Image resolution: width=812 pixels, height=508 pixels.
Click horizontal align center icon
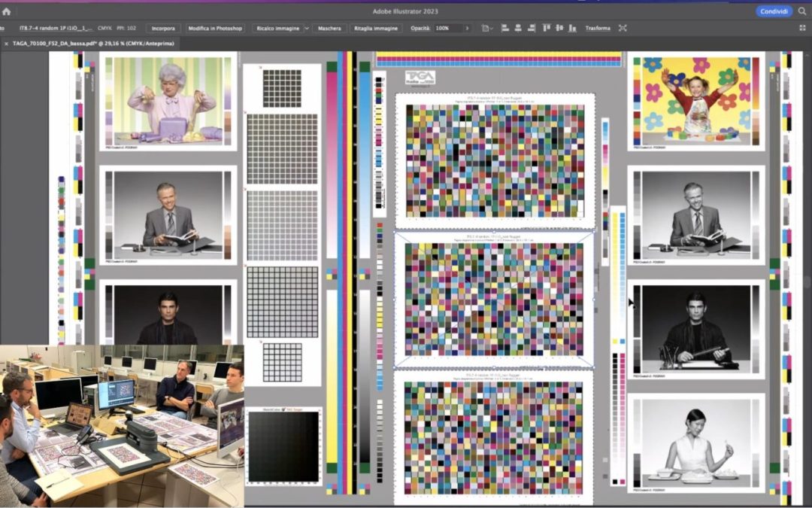click(x=518, y=28)
